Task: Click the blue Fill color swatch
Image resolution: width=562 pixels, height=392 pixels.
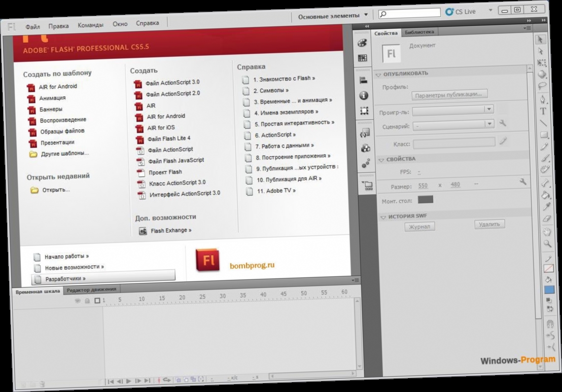Action: [549, 290]
